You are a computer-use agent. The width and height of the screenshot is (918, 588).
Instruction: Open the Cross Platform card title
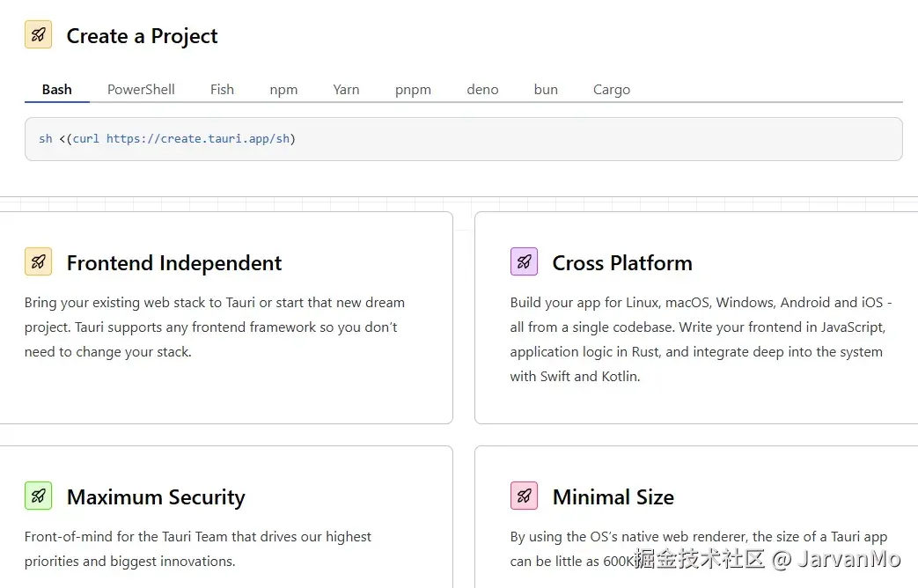tap(622, 263)
